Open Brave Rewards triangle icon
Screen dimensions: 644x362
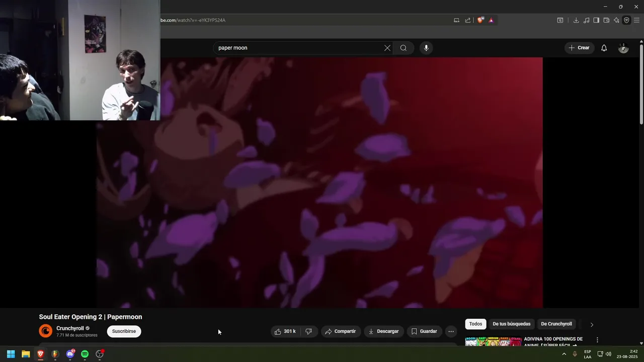pyautogui.click(x=491, y=20)
